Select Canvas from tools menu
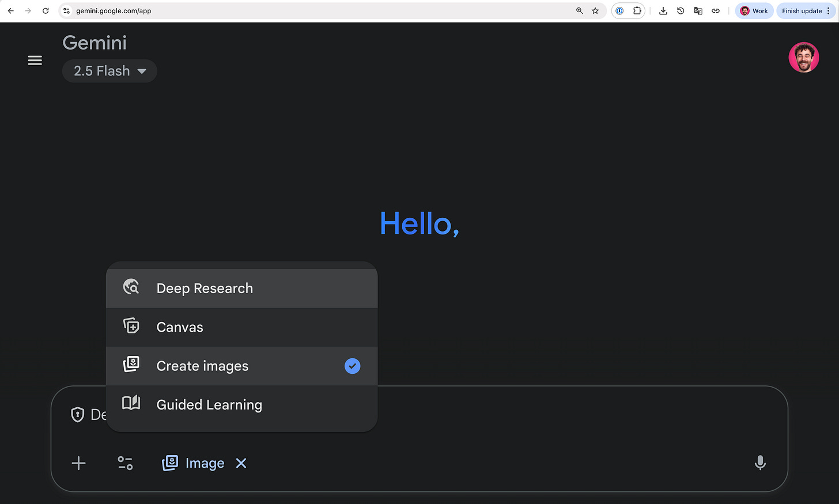The height and width of the screenshot is (504, 839). click(x=241, y=327)
